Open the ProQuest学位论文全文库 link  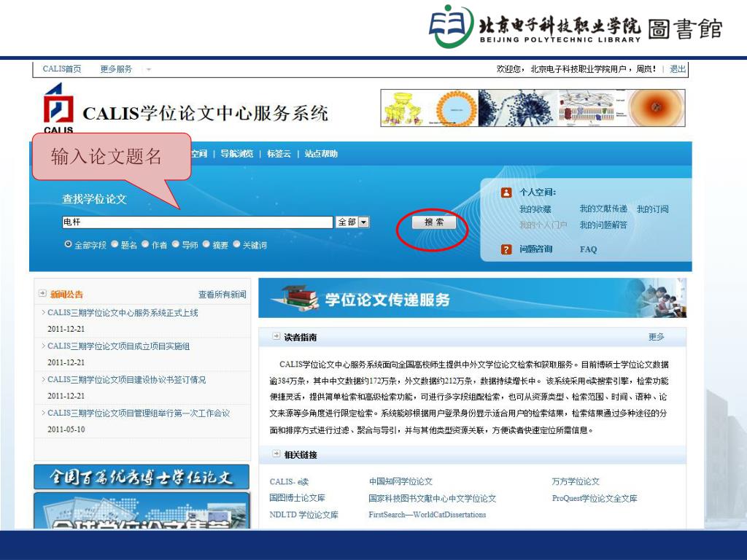pos(595,498)
